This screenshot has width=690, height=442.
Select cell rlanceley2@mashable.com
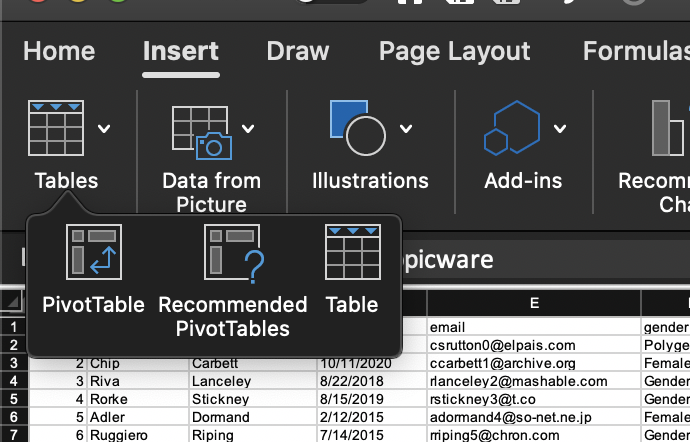[534, 381]
